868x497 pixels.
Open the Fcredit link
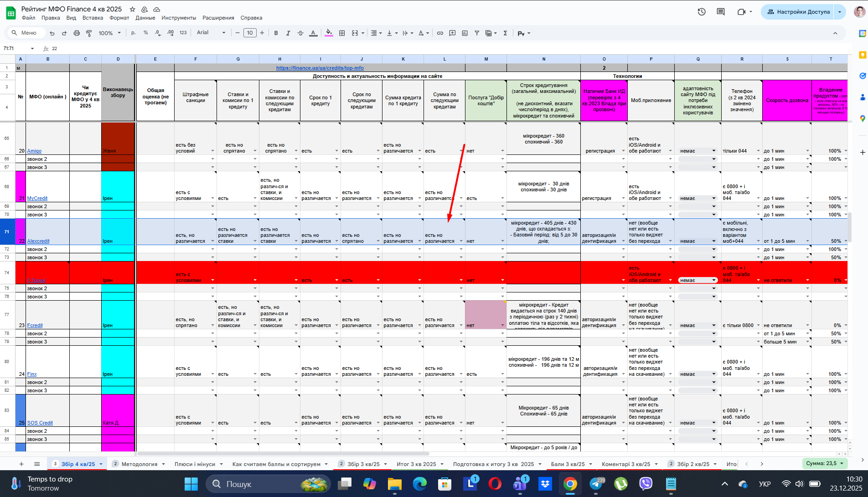[35, 325]
